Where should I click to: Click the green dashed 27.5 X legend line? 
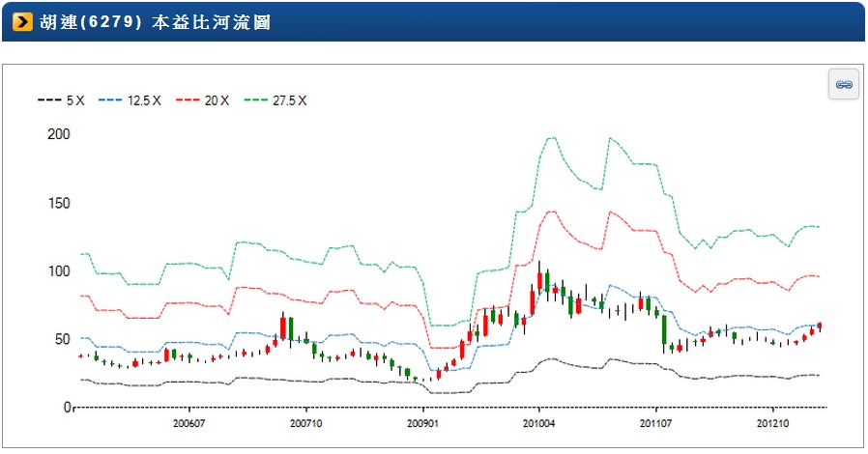[x=255, y=100]
